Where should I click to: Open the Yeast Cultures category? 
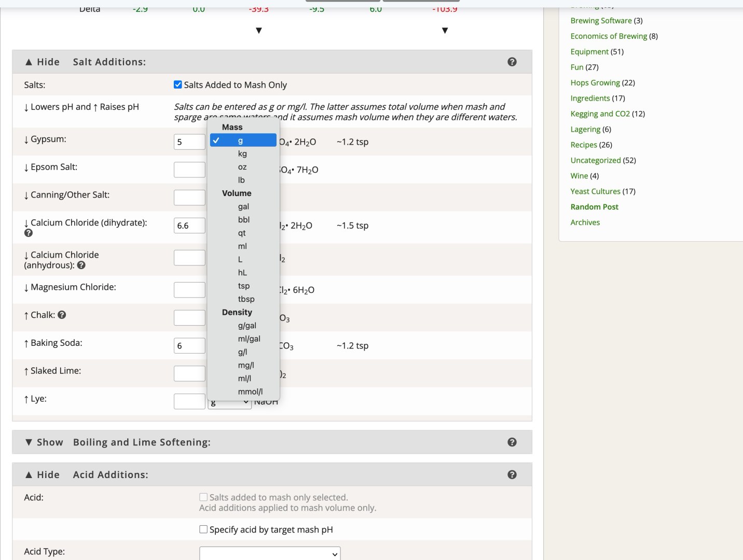click(595, 191)
